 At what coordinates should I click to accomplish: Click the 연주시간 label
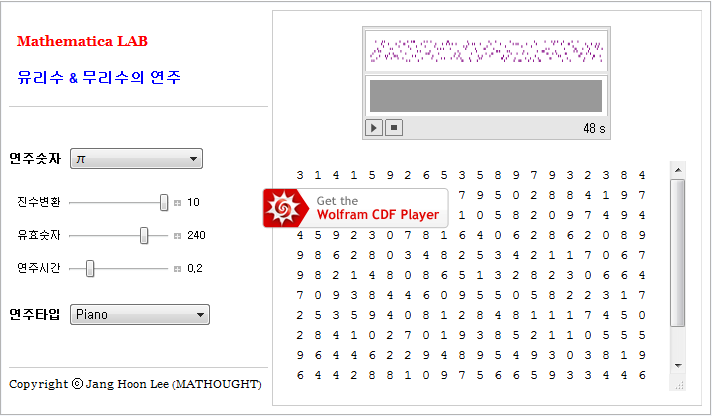click(39, 268)
